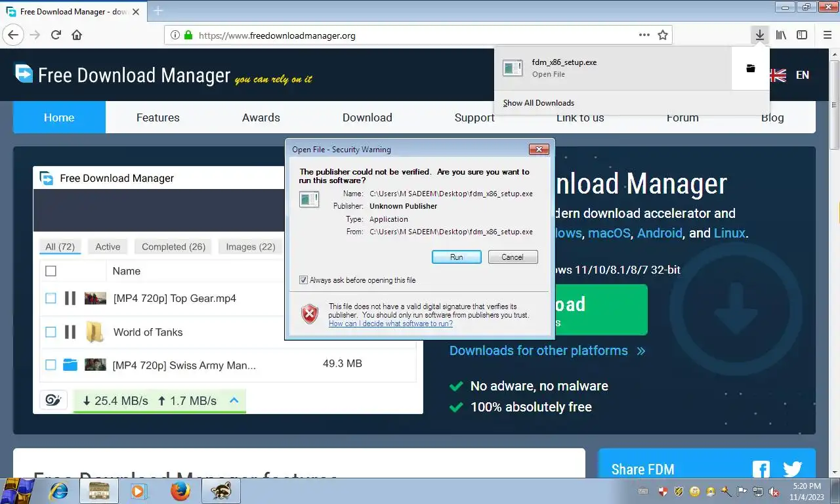Select the Completed (26) filter tab
Screen dimensions: 840x504
(174, 247)
